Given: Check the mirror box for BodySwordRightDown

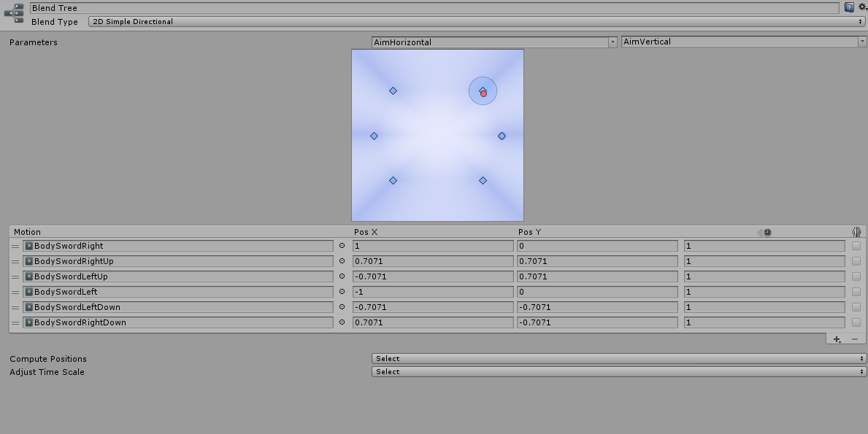Looking at the screenshot, I should [x=856, y=322].
